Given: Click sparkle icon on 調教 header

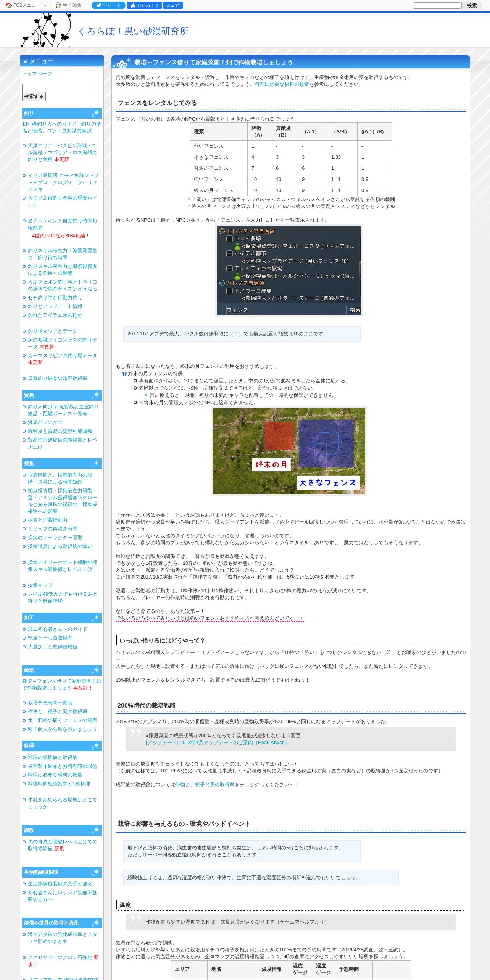Looking at the screenshot, I should [x=95, y=830].
